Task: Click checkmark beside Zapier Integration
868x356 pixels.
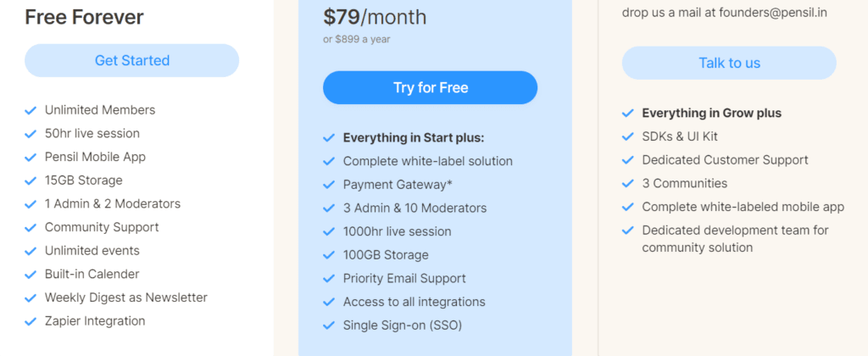Action: tap(31, 321)
